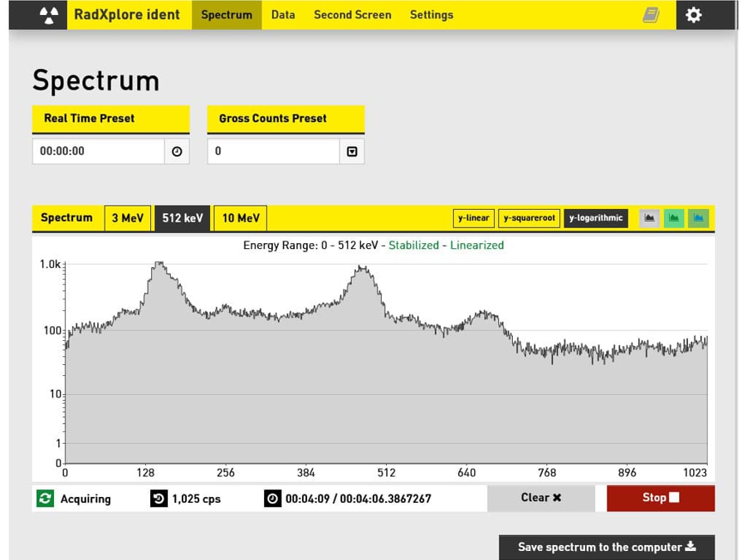Image resolution: width=747 pixels, height=560 pixels.
Task: Select the blue spectrum display icon
Action: click(698, 218)
